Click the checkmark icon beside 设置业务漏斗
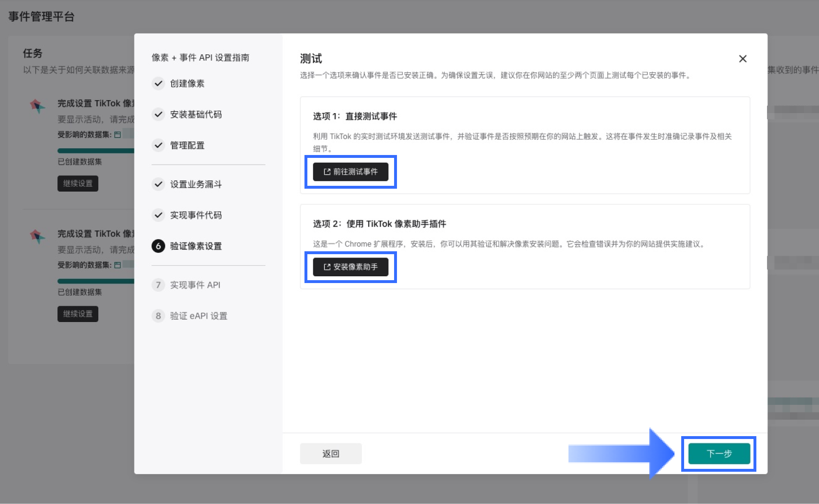Image resolution: width=819 pixels, height=504 pixels. (158, 184)
